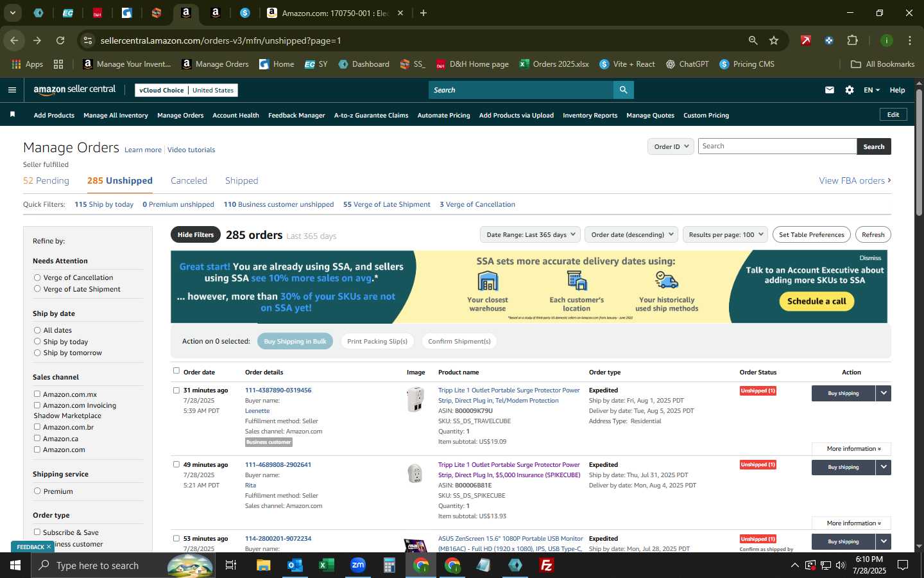Click the Schedule a call button
Screen dimensions: 924x578
click(x=816, y=301)
